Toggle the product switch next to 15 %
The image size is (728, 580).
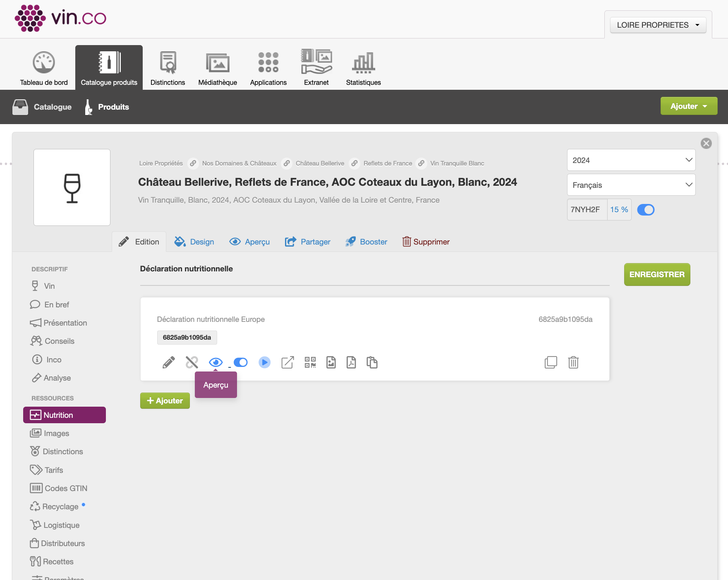[646, 210]
